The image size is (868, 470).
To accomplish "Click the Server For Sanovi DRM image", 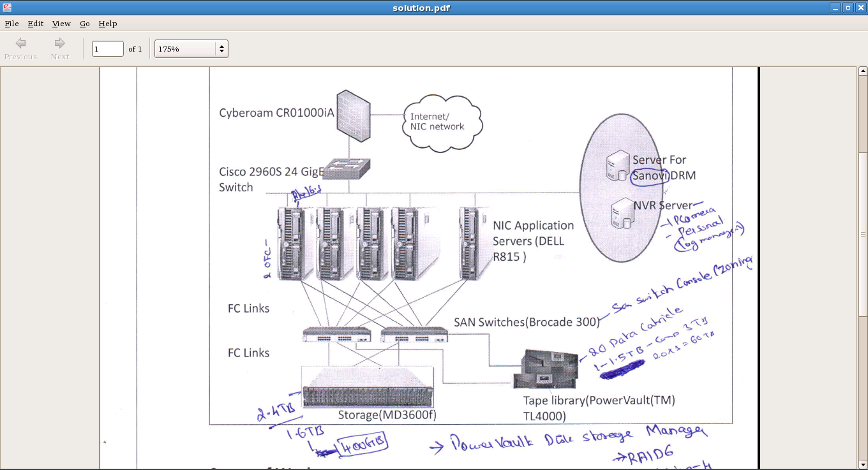I will (x=617, y=166).
